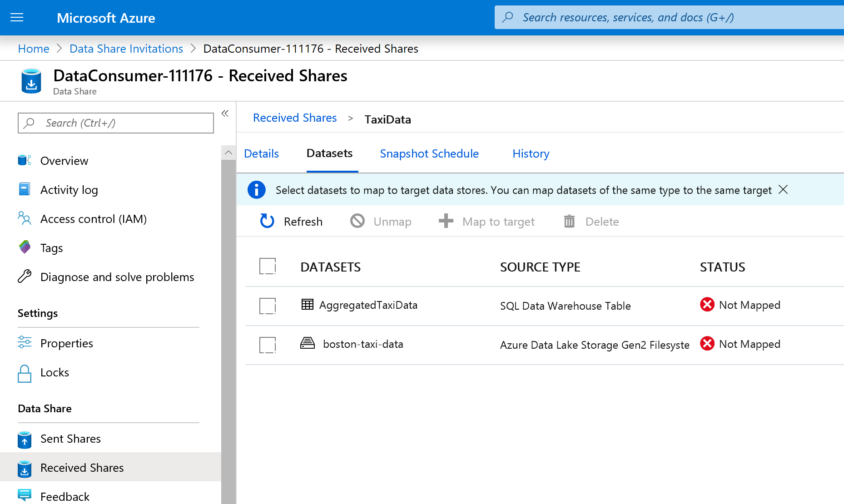Click the Unmap button label
The width and height of the screenshot is (844, 504).
pyautogui.click(x=392, y=222)
